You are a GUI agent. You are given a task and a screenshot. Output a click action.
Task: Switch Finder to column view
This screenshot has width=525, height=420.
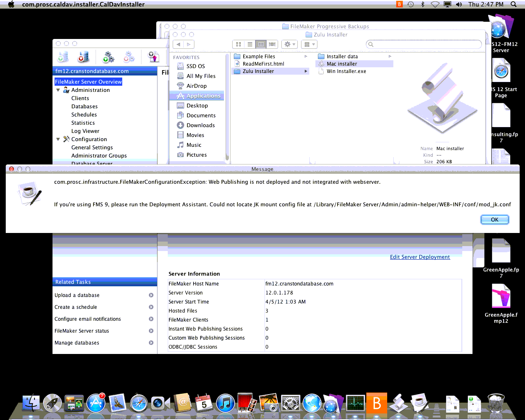pos(261,44)
